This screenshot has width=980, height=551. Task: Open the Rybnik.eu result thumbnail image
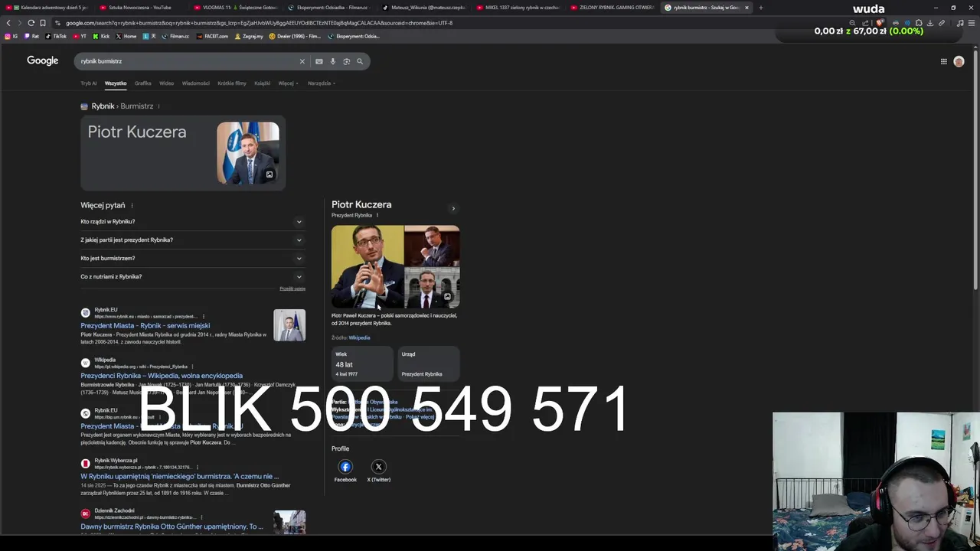[289, 325]
